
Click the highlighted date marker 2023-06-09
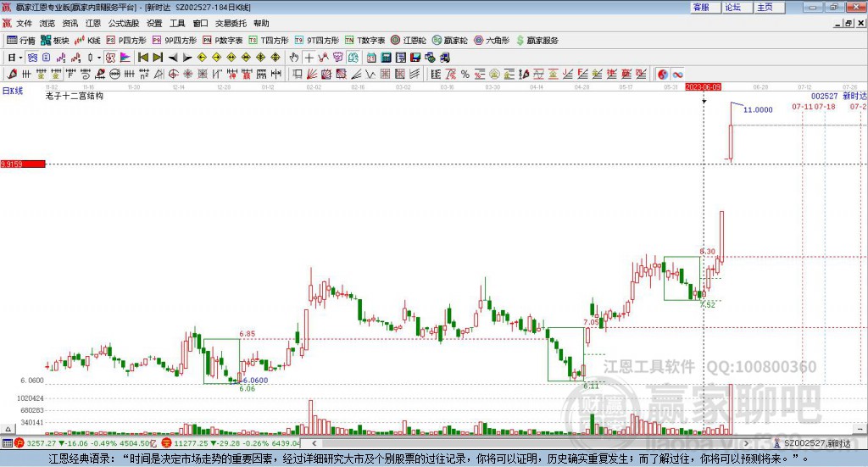point(703,87)
